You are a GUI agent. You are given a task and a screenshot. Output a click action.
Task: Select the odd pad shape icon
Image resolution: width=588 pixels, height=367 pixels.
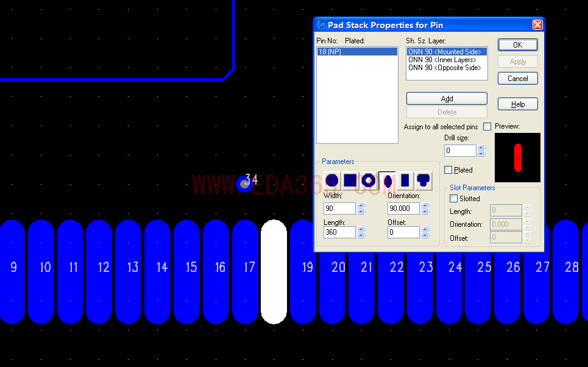[423, 180]
